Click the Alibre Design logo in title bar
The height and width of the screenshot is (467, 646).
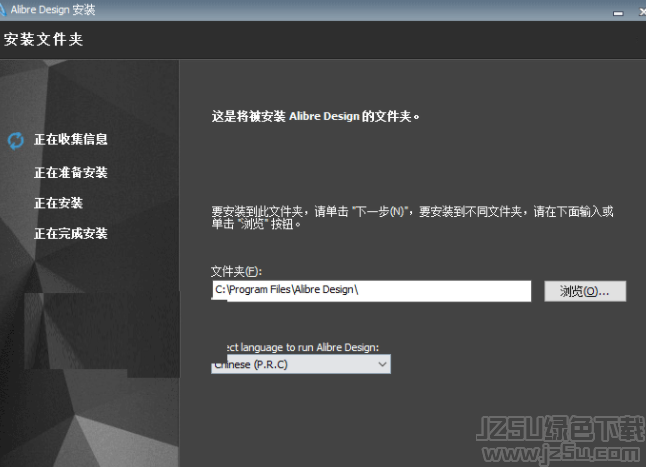point(11,10)
